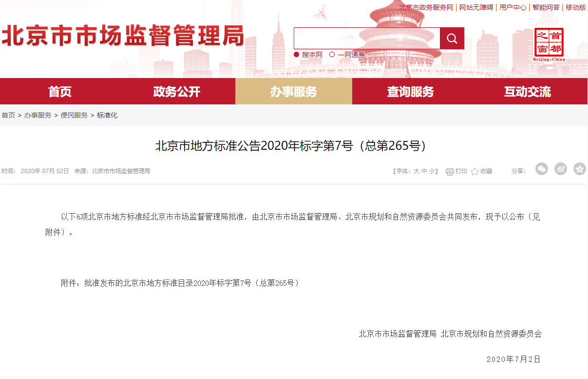Open 智能问答 top link
The width and height of the screenshot is (588, 379).
pyautogui.click(x=546, y=7)
